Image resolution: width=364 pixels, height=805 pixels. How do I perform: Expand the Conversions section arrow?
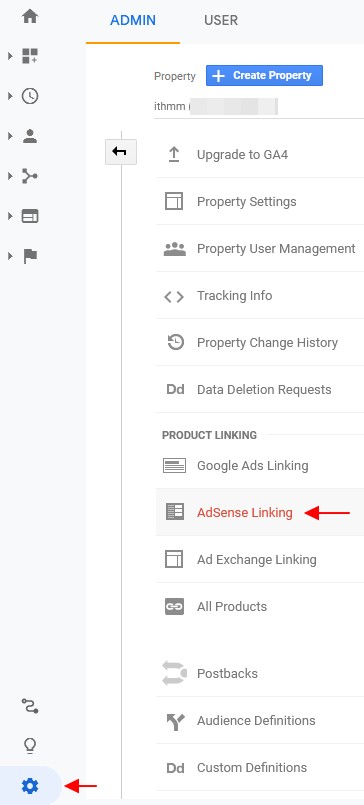tap(10, 256)
